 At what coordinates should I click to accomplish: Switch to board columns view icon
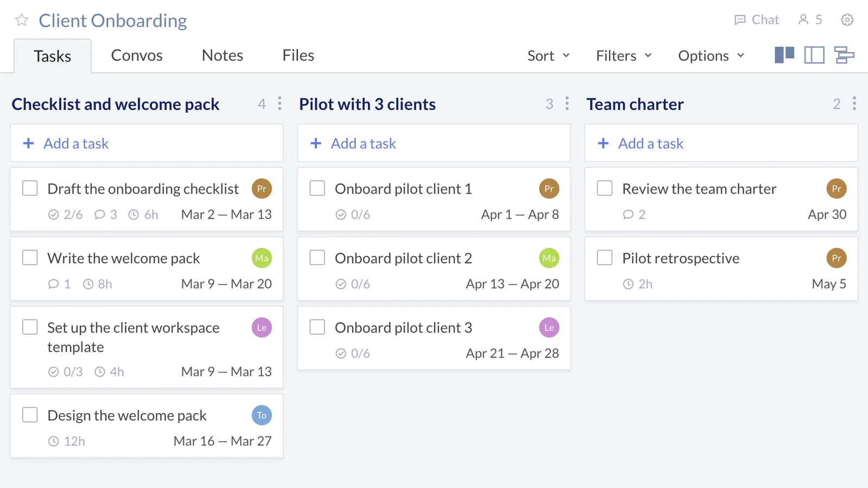click(784, 55)
